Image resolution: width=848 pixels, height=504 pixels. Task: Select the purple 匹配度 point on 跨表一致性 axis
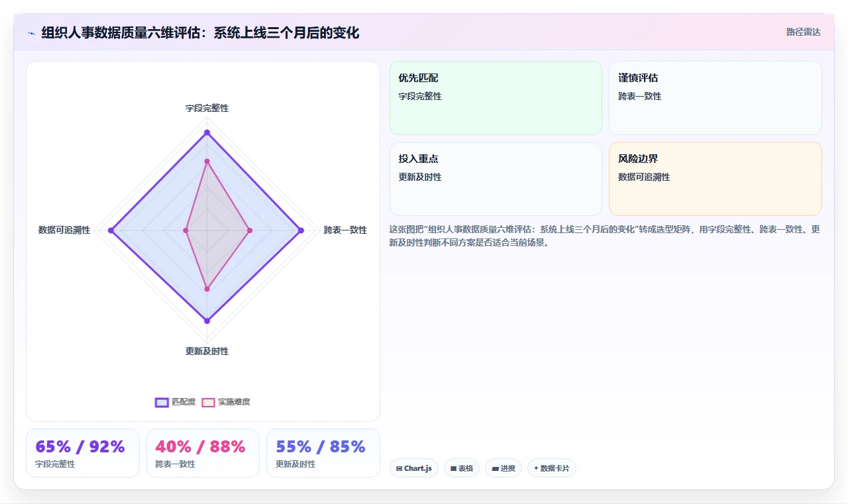[x=301, y=230]
